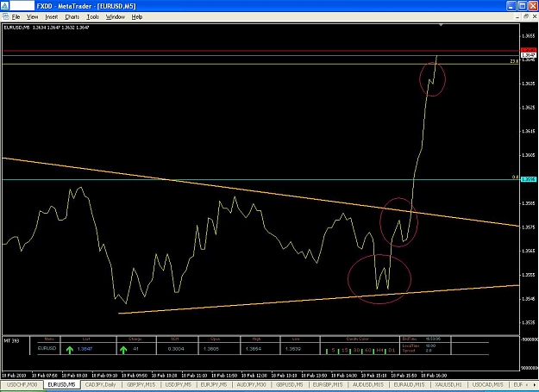Restore the inner chart window
The image size is (539, 392).
[x=526, y=16]
